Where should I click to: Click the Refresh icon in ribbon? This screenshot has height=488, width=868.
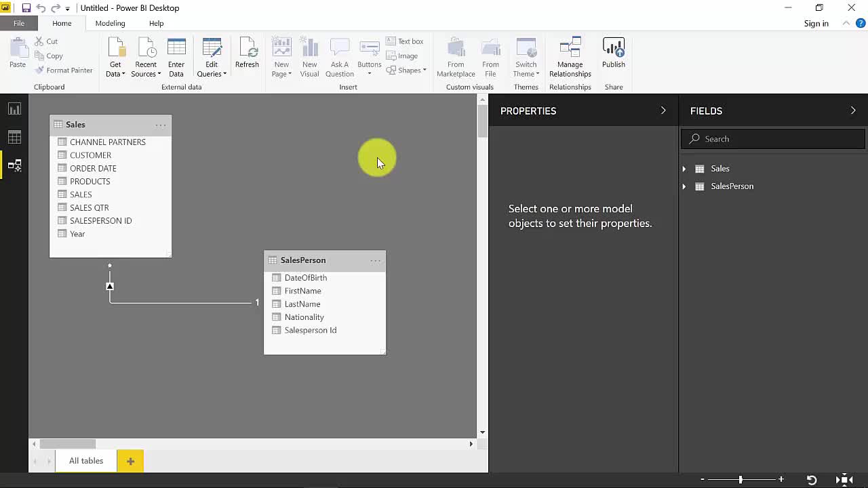coord(247,54)
